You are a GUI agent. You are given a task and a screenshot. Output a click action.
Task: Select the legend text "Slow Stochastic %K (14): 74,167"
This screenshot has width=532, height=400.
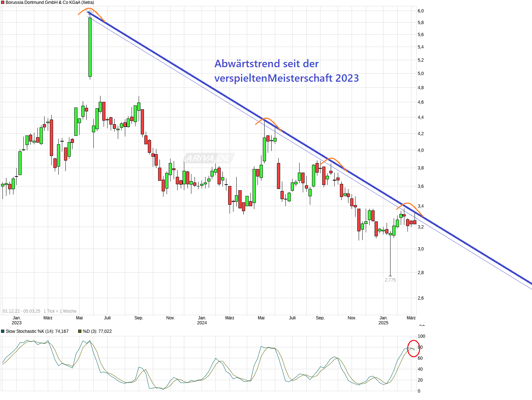click(37, 331)
